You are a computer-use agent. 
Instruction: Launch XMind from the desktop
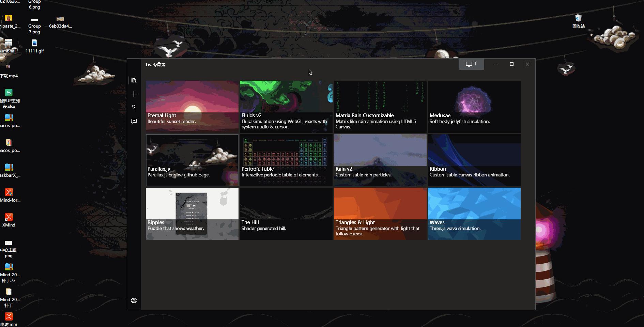[9, 217]
